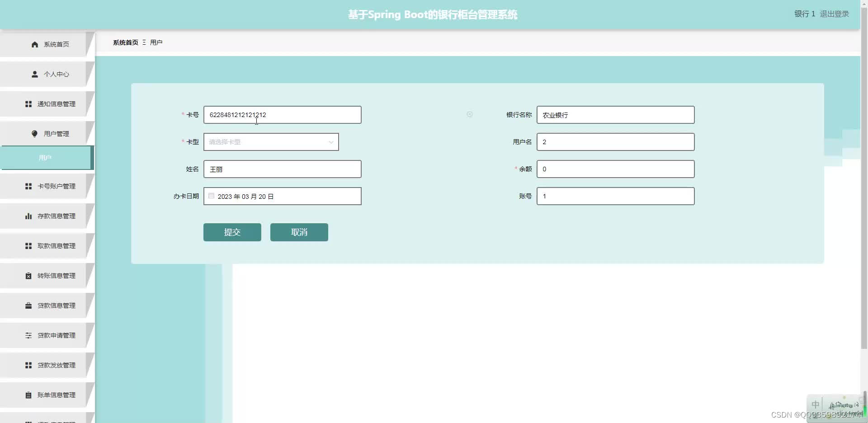Click the bulb icon beside 用户管理
The width and height of the screenshot is (868, 423).
(35, 134)
